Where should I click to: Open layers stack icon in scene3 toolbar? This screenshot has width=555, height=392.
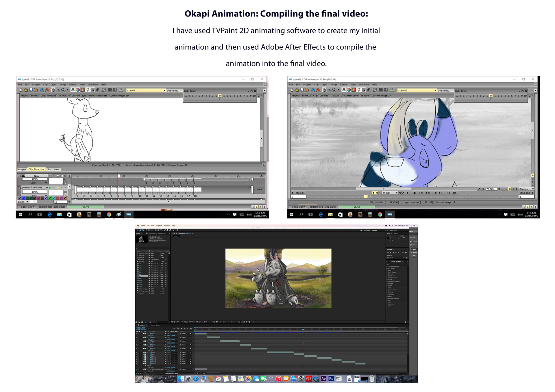[73, 90]
